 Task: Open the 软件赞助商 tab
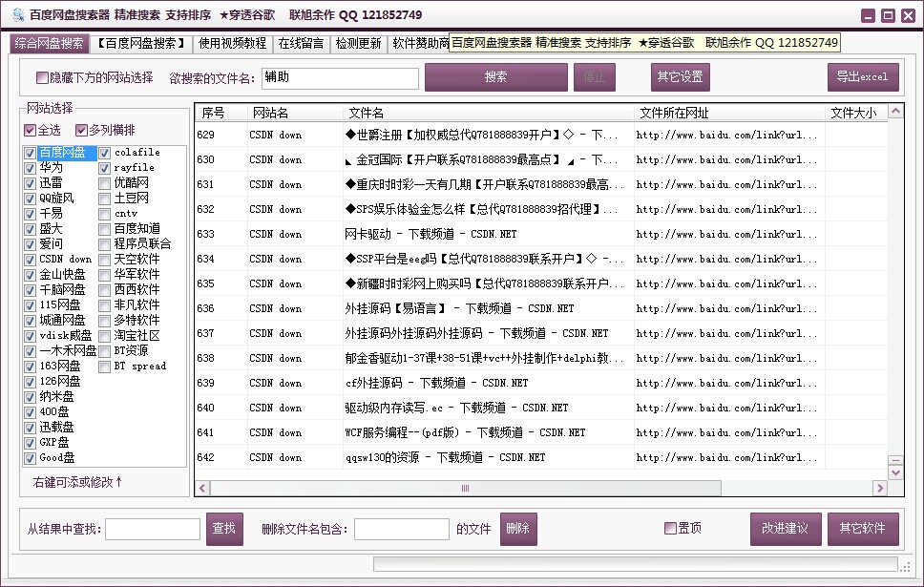pyautogui.click(x=419, y=44)
